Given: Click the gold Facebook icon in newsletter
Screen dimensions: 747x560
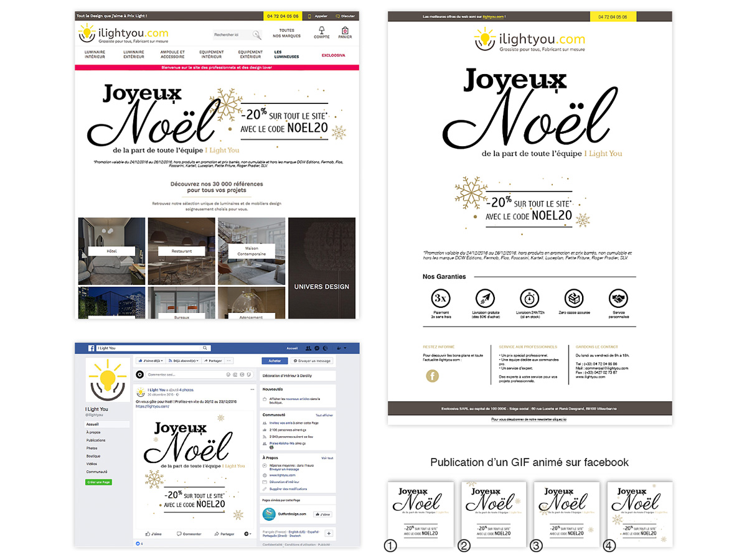Looking at the screenshot, I should point(432,376).
